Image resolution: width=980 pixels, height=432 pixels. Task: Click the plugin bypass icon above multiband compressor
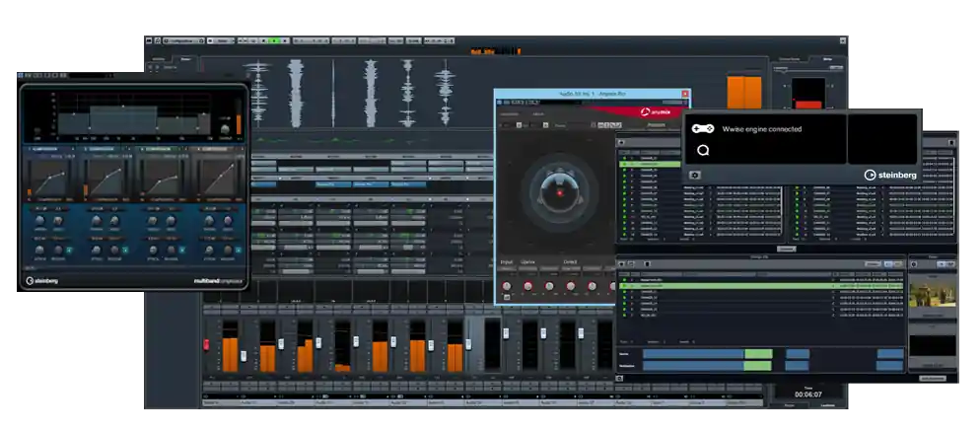coord(23,76)
